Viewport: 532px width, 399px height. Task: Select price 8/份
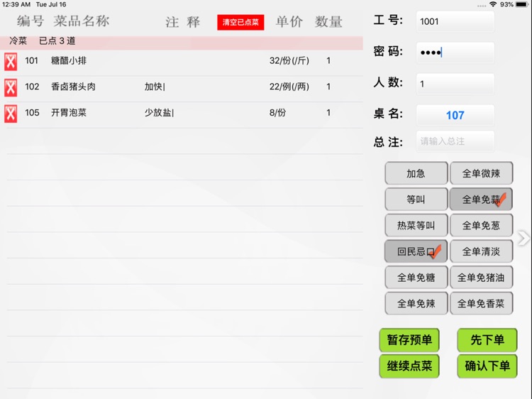[277, 113]
